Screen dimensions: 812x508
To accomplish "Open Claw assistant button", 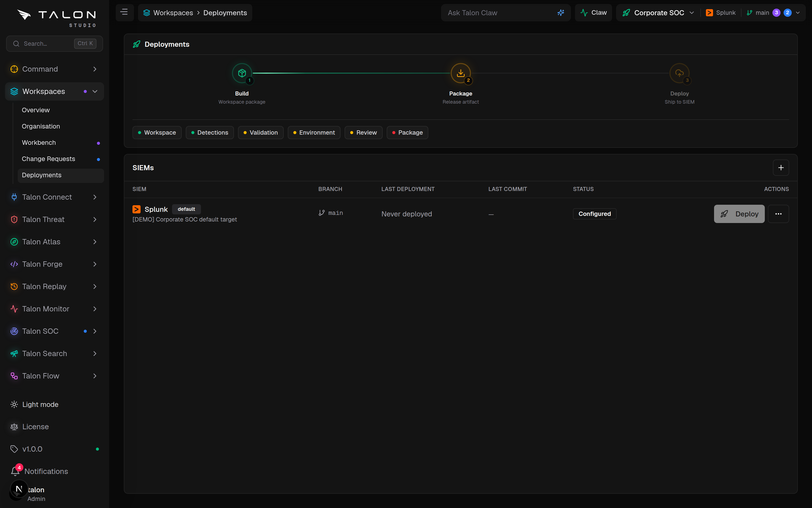I will coord(593,13).
